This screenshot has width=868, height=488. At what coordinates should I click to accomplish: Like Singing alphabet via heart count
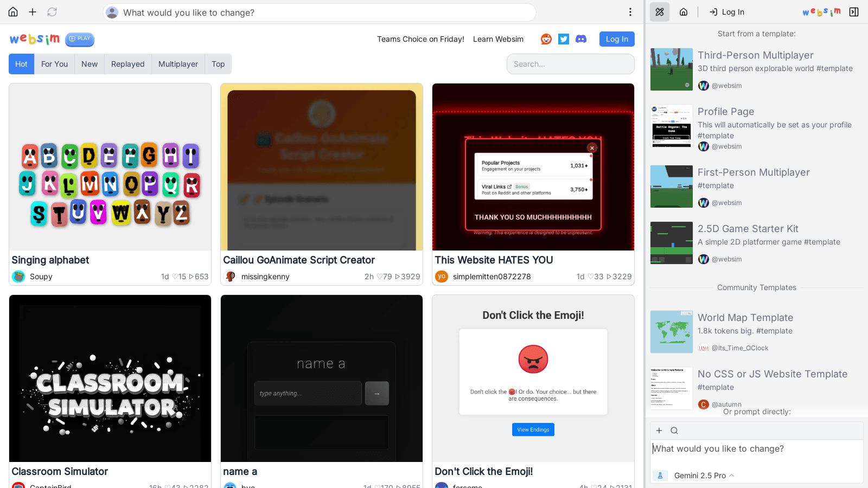coord(179,277)
